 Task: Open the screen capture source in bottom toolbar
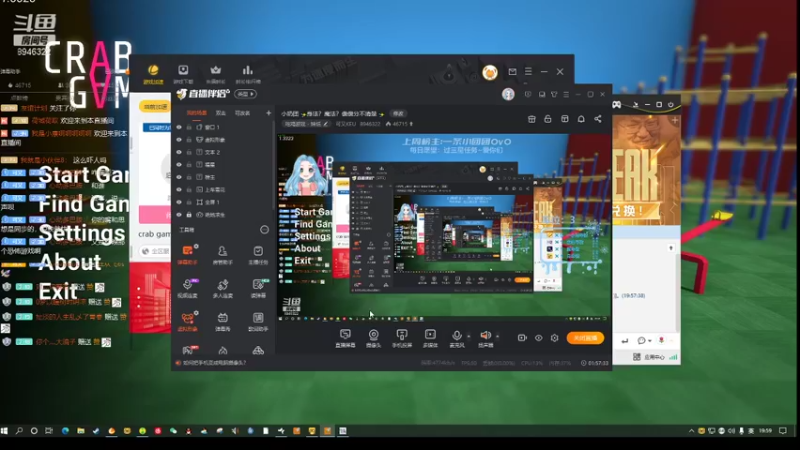[345, 338]
